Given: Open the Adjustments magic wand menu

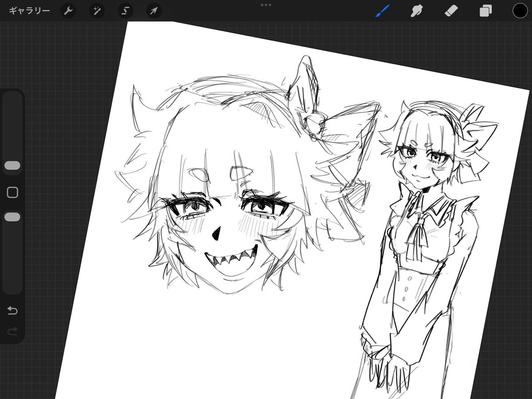Looking at the screenshot, I should tap(97, 11).
